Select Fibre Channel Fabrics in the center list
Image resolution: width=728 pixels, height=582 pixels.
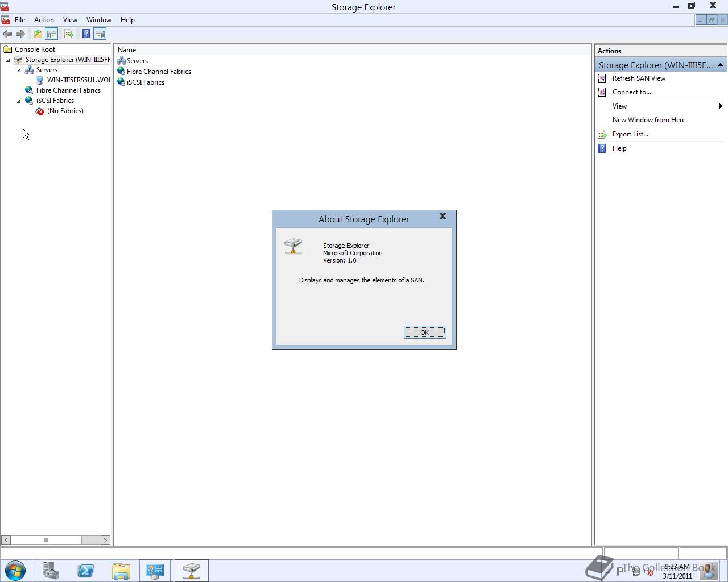coord(159,72)
